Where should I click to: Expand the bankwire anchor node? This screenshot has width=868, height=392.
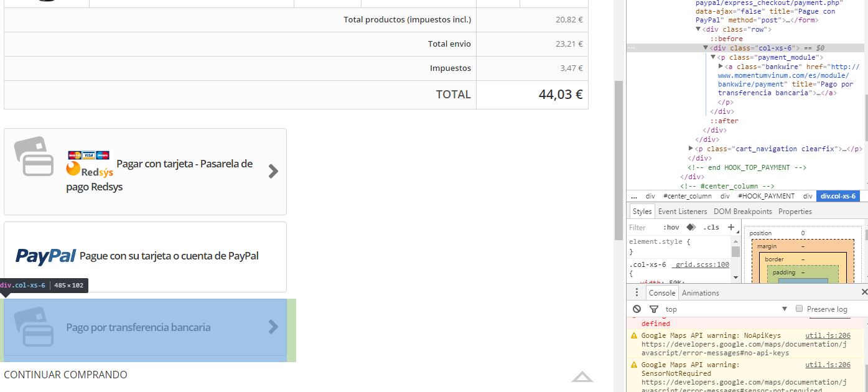click(721, 67)
